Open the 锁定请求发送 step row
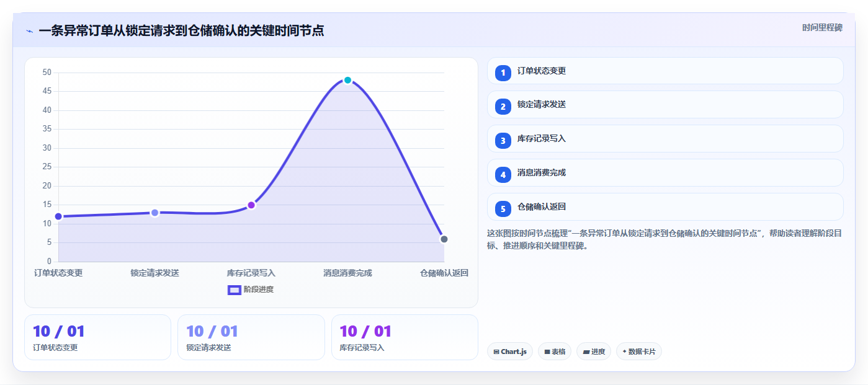Screen dimensions: 868x385 coord(665,105)
